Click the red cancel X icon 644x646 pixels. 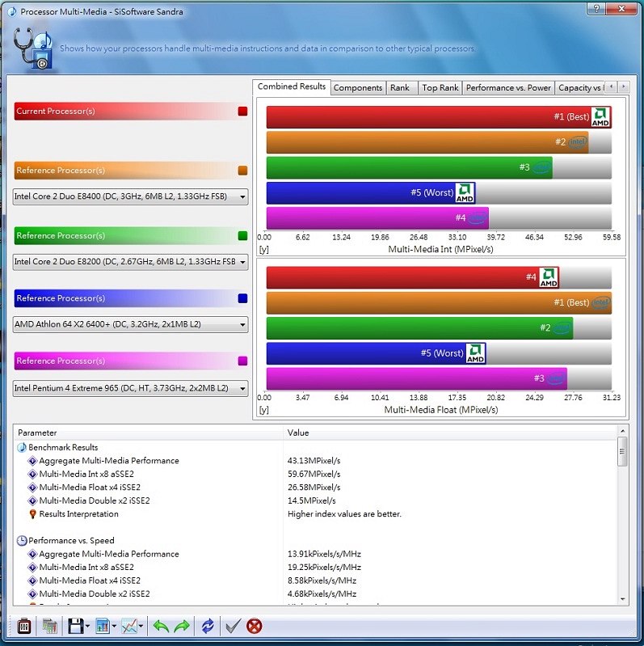pyautogui.click(x=254, y=626)
